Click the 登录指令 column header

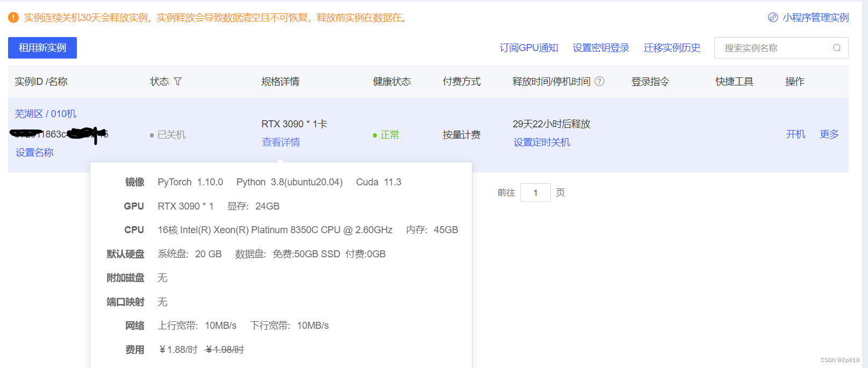tap(650, 82)
